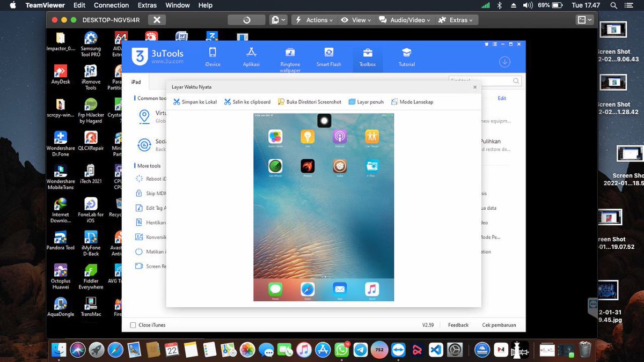This screenshot has height=362, width=644.
Task: Open WhatsApp from the macOS dock
Action: tap(341, 350)
